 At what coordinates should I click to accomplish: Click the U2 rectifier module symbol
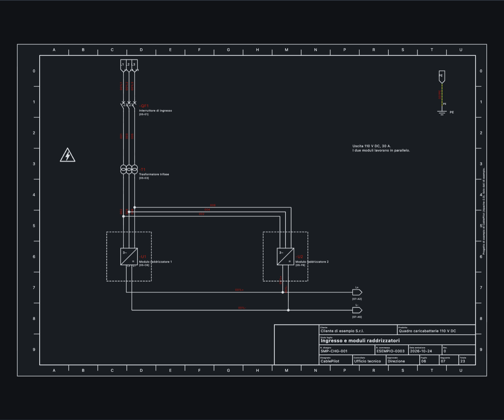(285, 256)
